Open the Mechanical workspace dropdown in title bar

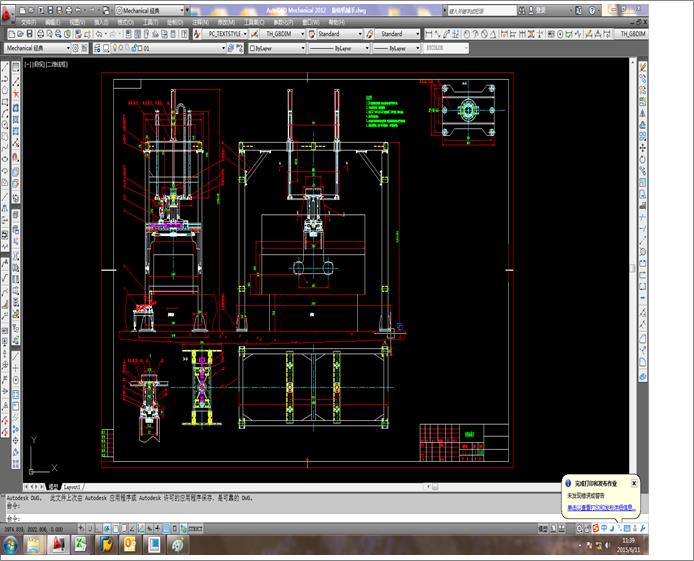pyautogui.click(x=150, y=10)
